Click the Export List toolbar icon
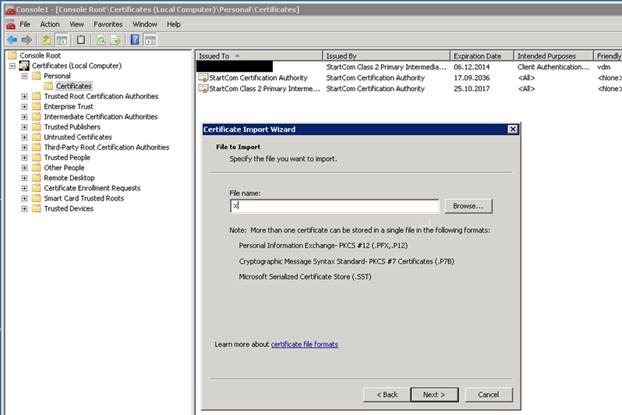 pos(116,39)
